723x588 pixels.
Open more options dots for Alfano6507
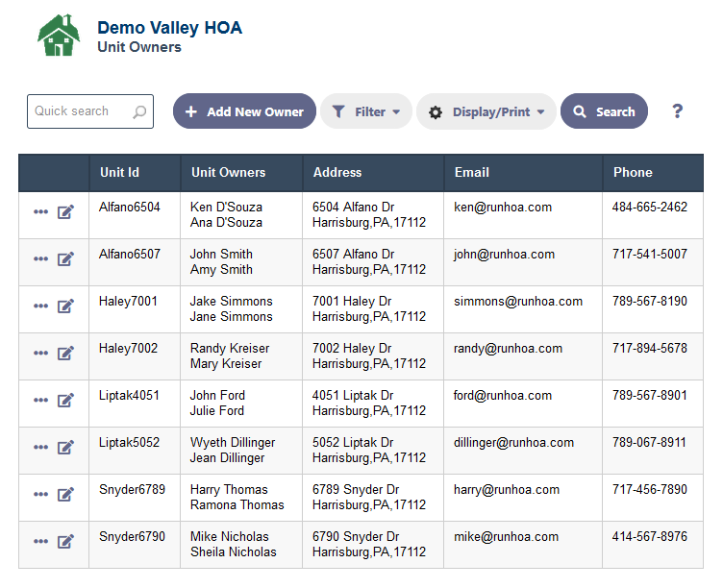[40, 259]
